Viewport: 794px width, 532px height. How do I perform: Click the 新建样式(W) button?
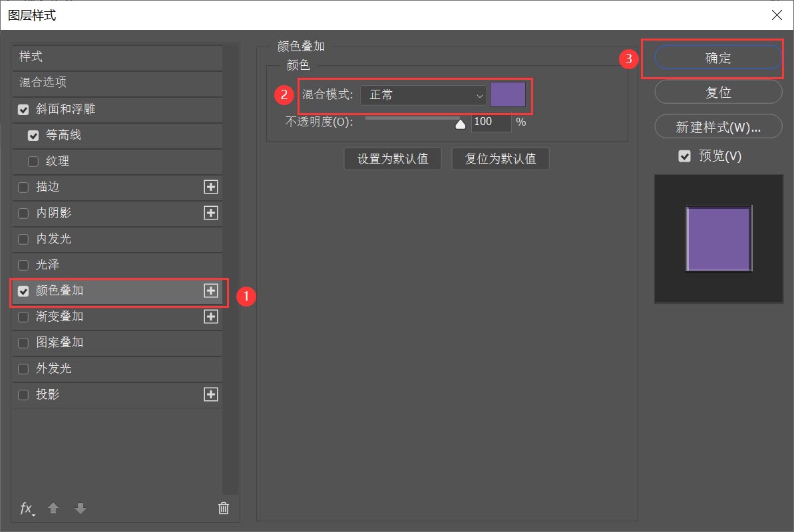[717, 126]
